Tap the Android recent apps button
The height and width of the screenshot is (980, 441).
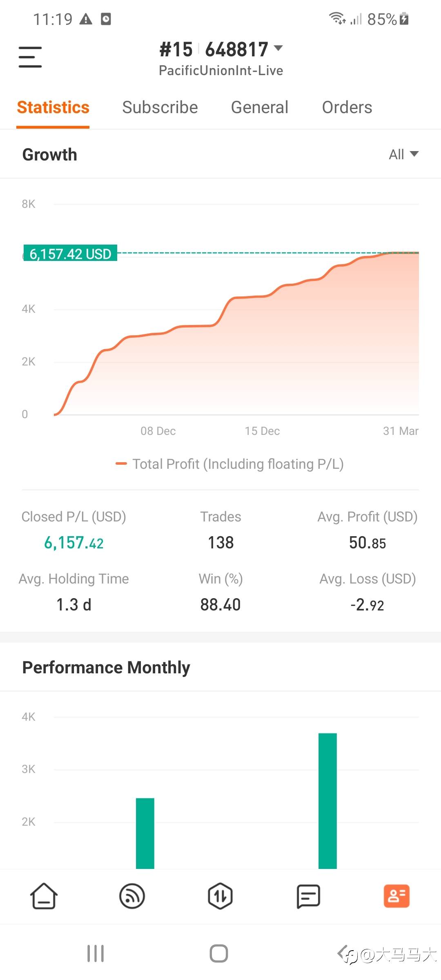tap(96, 953)
